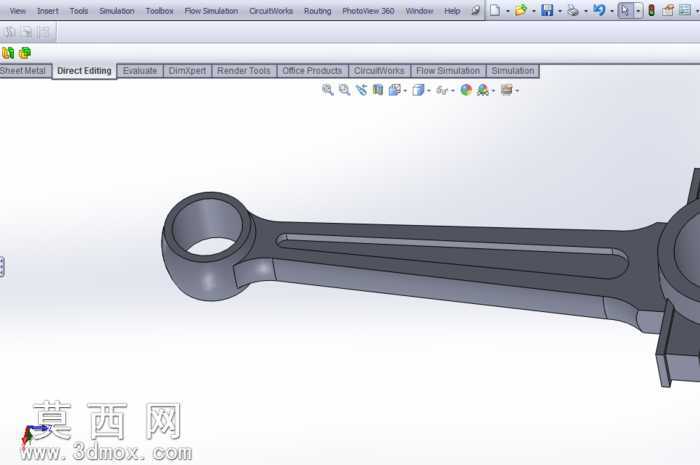Expand the View Orientation dropdown arrow
Image resolution: width=700 pixels, height=465 pixels.
(405, 91)
